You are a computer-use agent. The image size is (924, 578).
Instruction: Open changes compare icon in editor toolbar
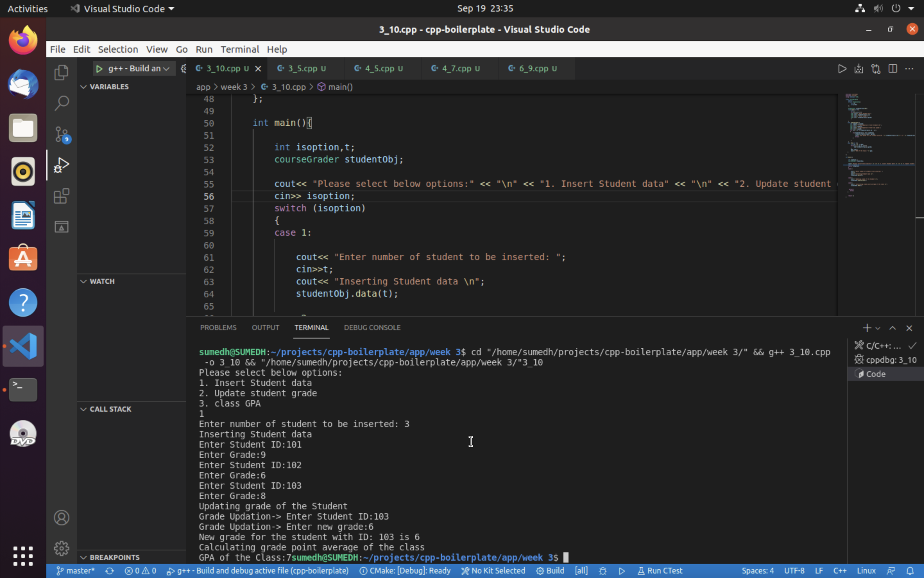[876, 69]
